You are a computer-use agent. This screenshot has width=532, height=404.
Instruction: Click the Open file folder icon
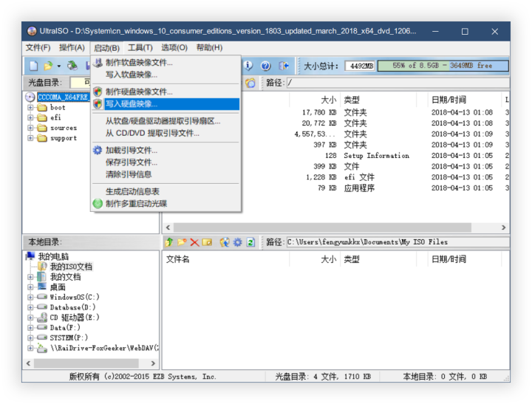(x=48, y=66)
